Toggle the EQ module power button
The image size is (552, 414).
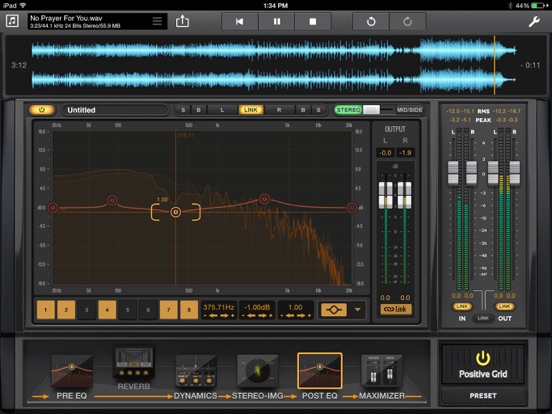coord(42,110)
